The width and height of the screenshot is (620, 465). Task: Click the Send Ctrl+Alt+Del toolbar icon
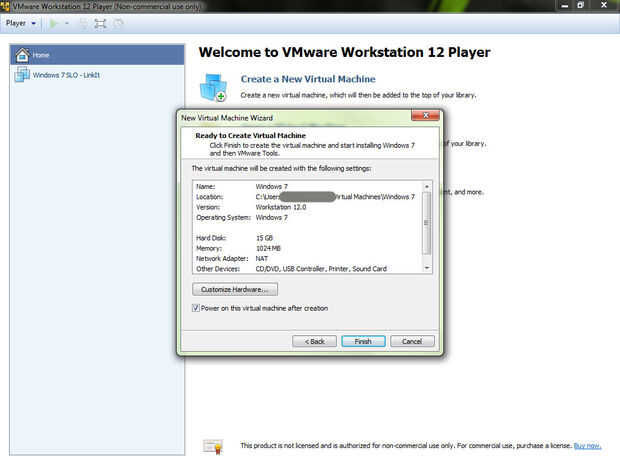[x=84, y=24]
